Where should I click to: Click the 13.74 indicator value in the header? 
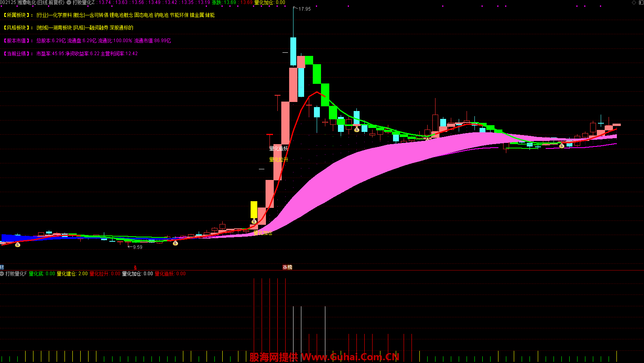pos(105,2)
